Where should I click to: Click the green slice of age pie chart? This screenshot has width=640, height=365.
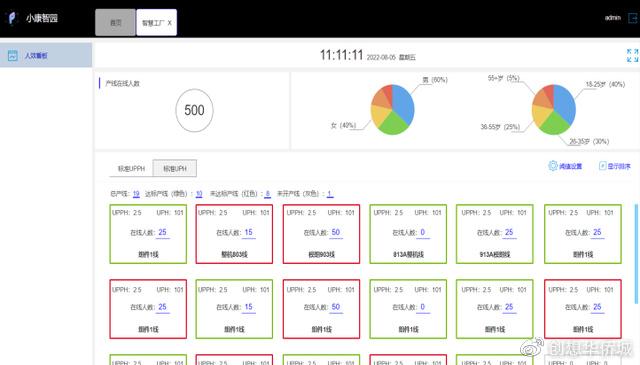(553, 123)
